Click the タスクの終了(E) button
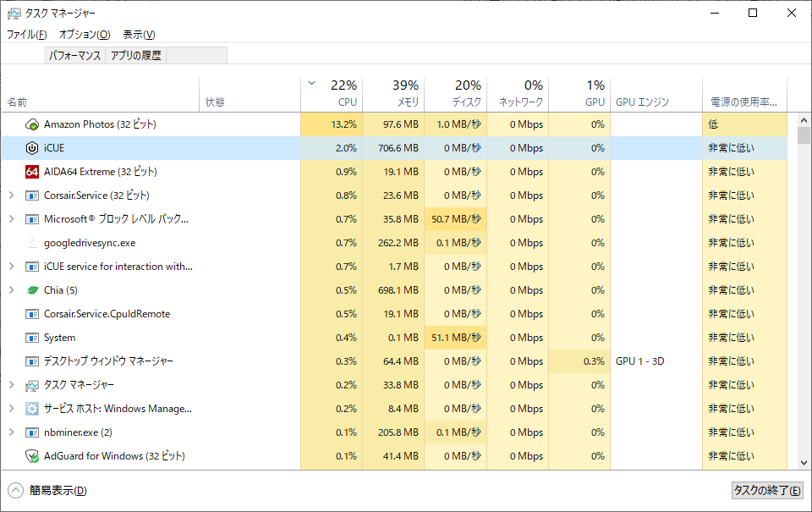 767,490
